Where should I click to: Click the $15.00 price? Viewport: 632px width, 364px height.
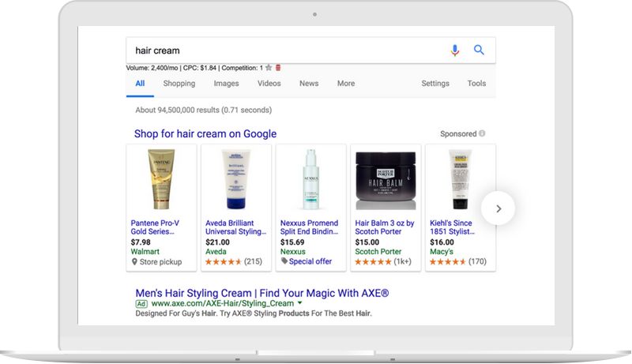tap(367, 242)
